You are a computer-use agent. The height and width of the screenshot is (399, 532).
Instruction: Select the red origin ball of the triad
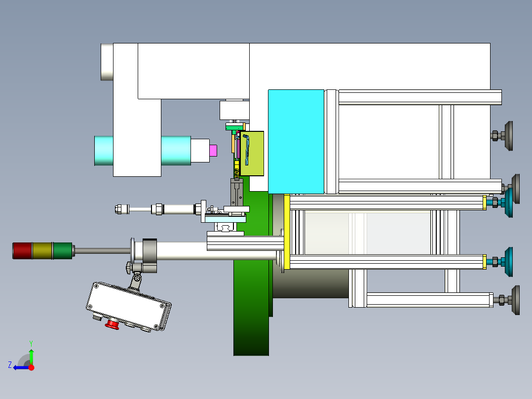click(x=32, y=367)
